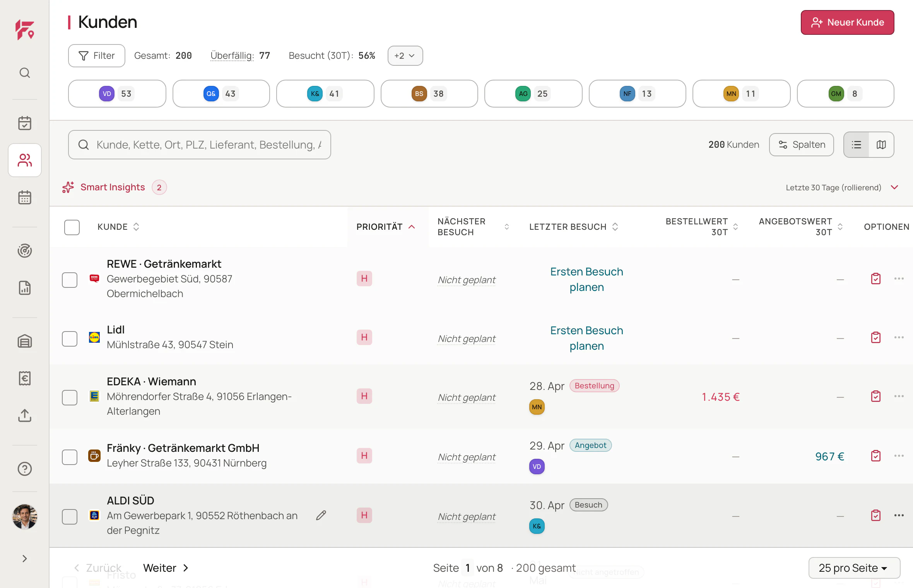The width and height of the screenshot is (913, 588).
Task: Filter by rep GM with 8 customers
Action: [846, 94]
